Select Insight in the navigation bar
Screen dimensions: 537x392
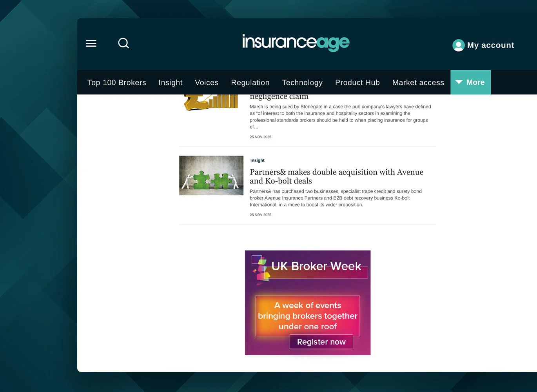pyautogui.click(x=171, y=83)
